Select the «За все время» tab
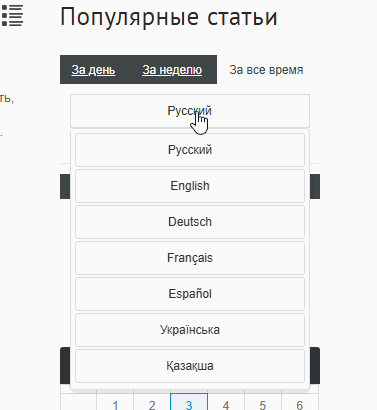The height and width of the screenshot is (410, 377). point(266,70)
